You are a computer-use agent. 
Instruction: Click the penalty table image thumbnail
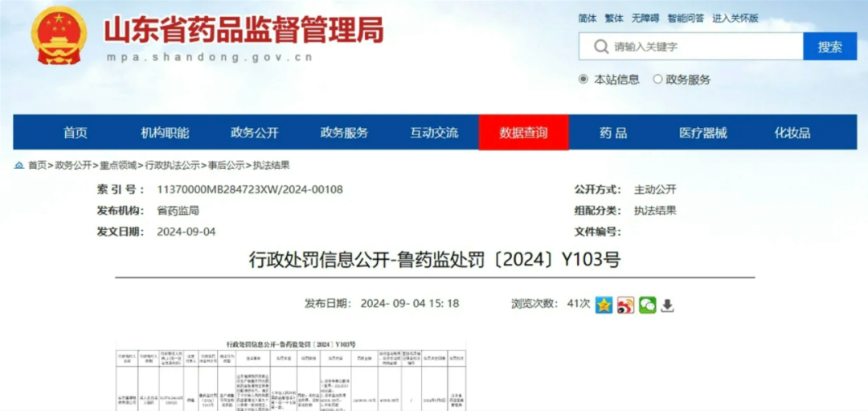coord(291,375)
